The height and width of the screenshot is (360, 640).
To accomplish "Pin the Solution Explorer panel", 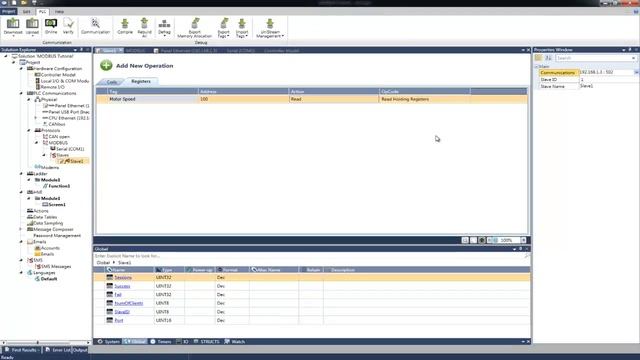I will (81, 50).
